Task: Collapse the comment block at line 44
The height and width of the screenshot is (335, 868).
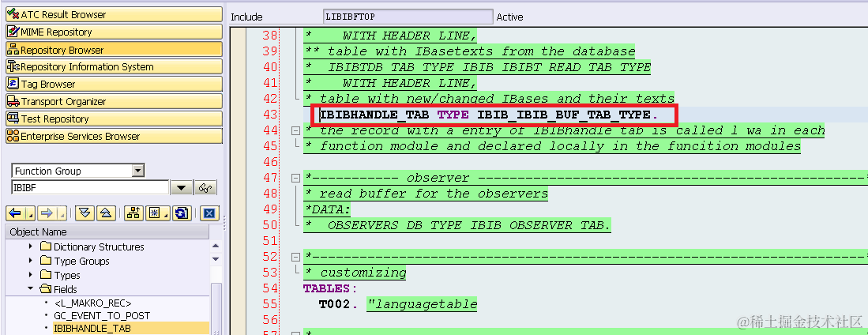Action: (x=295, y=130)
